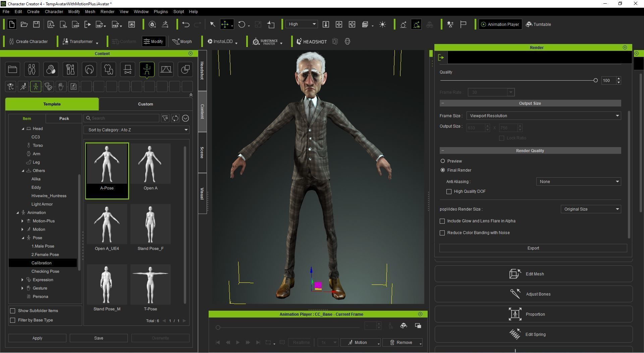Switch to the Pack tab
The image size is (644, 353).
[64, 119]
